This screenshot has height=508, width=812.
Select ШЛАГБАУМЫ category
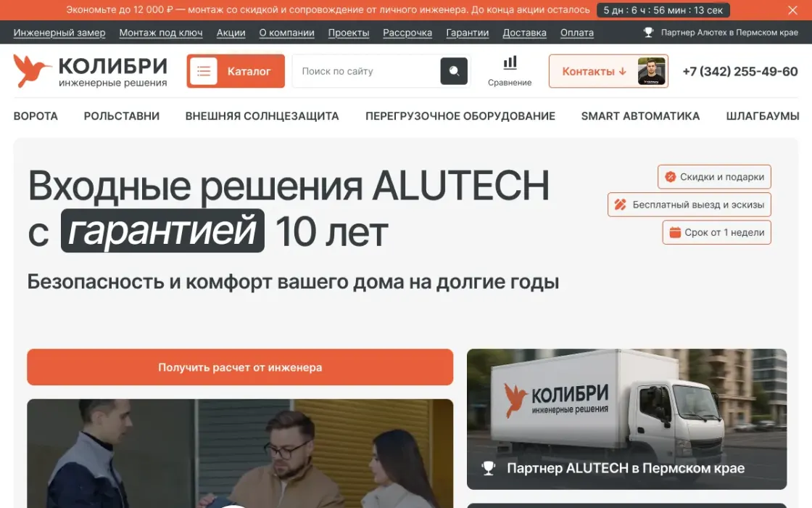(763, 116)
